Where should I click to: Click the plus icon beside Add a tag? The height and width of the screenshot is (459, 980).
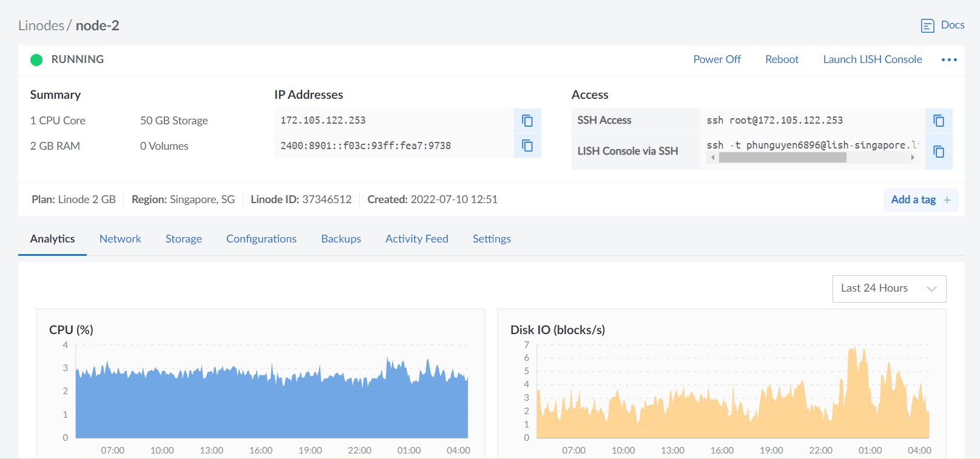[x=947, y=200]
